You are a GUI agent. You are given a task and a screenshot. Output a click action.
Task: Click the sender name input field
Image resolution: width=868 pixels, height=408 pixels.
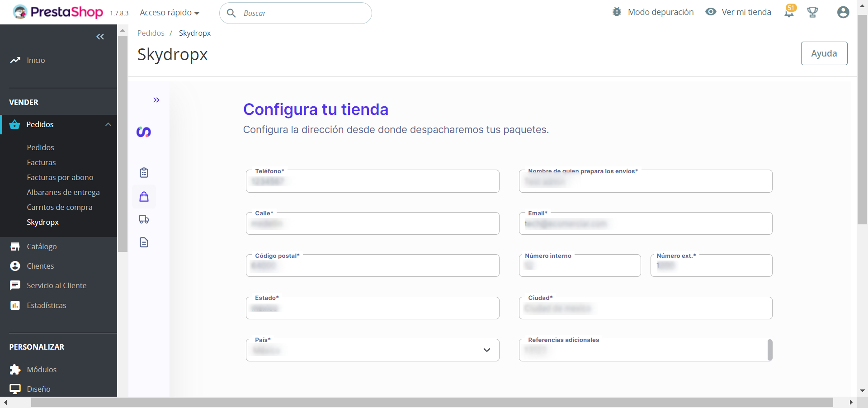click(x=646, y=181)
